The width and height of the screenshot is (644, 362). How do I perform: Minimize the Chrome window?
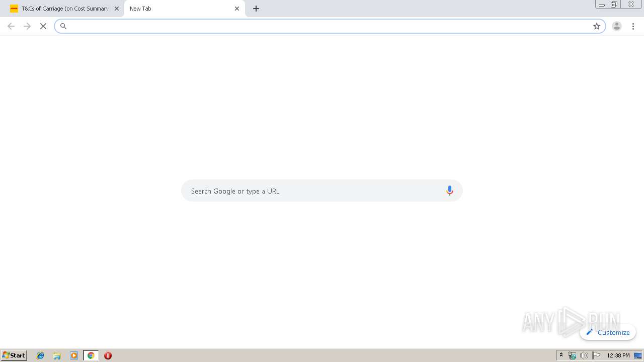(x=602, y=4)
